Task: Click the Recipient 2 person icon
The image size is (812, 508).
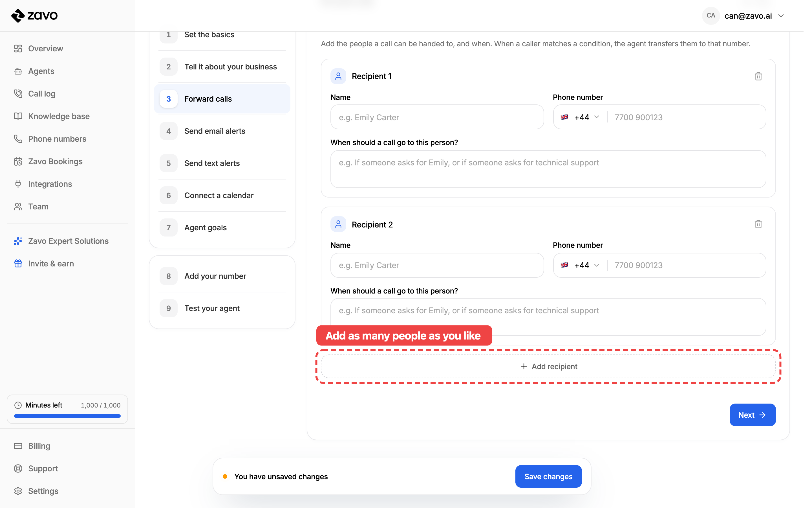Action: pos(338,224)
